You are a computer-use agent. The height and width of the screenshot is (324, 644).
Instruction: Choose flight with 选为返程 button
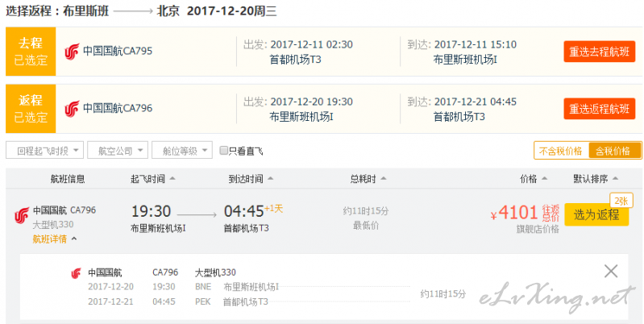point(596,214)
